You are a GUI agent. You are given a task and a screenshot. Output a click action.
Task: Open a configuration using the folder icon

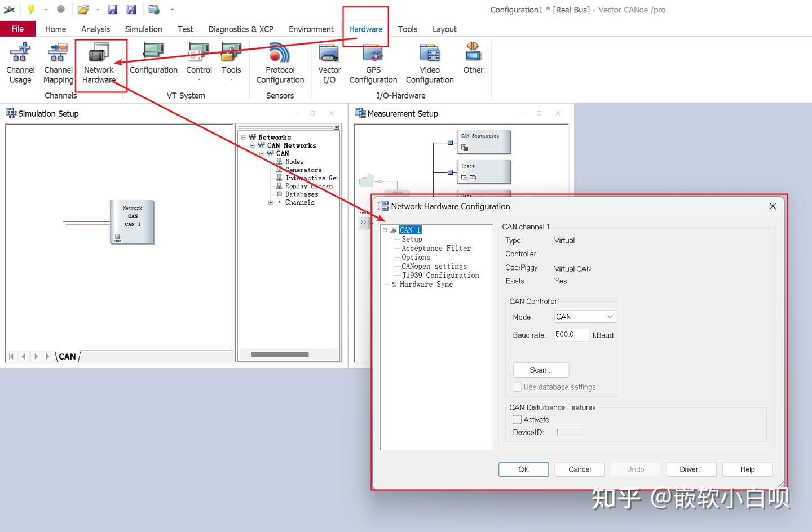tap(83, 9)
